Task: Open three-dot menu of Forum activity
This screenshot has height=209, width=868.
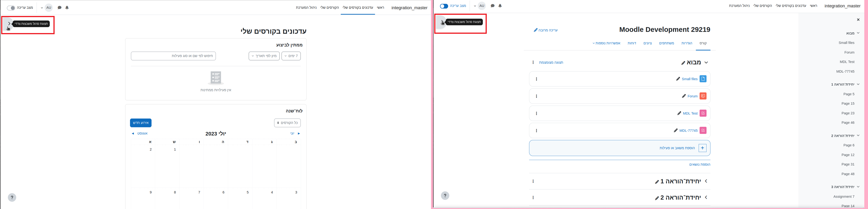Action: coord(536,96)
